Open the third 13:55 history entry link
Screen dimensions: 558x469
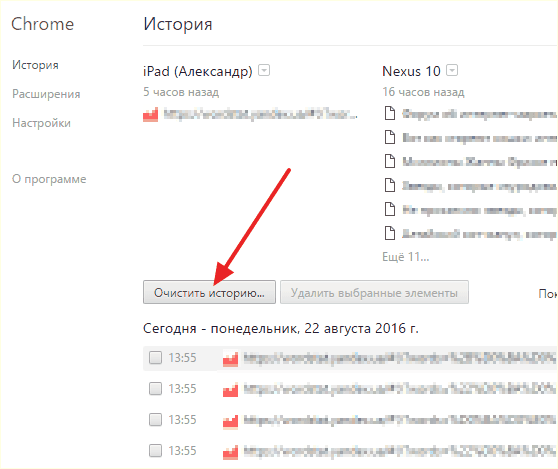[400, 420]
